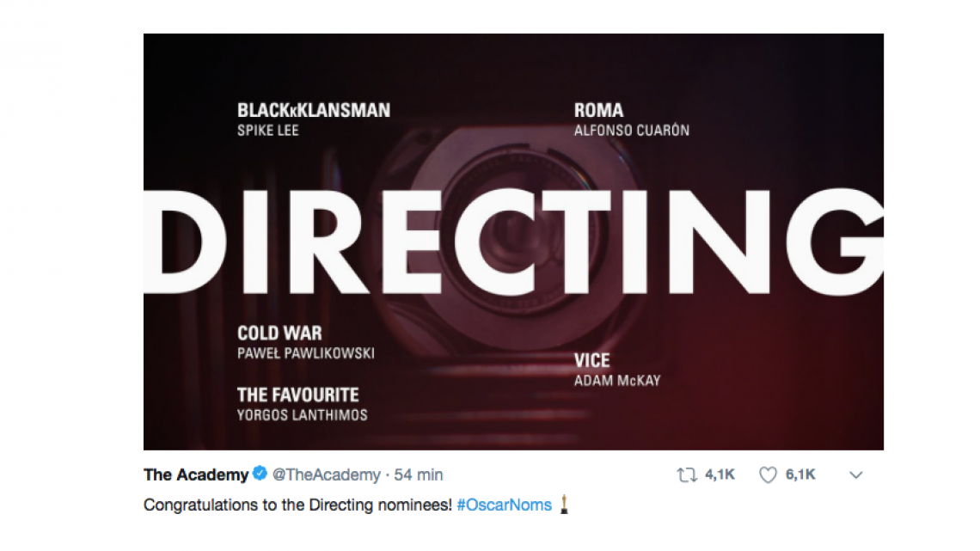The height and width of the screenshot is (551, 980).
Task: Click the Oscar statuette emoji in the tweet
Action: pos(563,505)
